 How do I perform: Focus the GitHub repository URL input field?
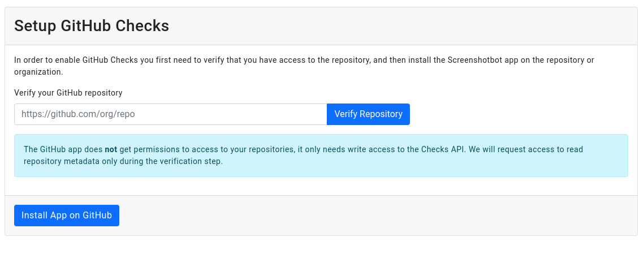[170, 114]
